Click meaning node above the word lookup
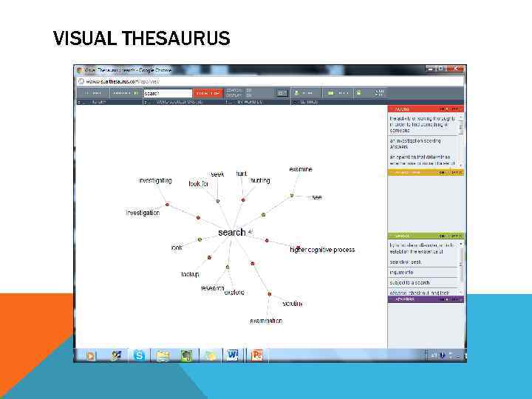 [x=209, y=258]
